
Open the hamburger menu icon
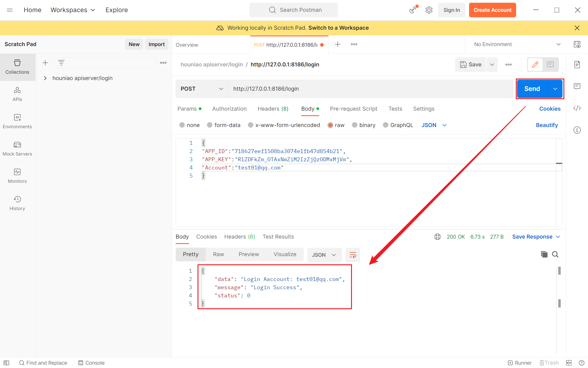point(10,10)
